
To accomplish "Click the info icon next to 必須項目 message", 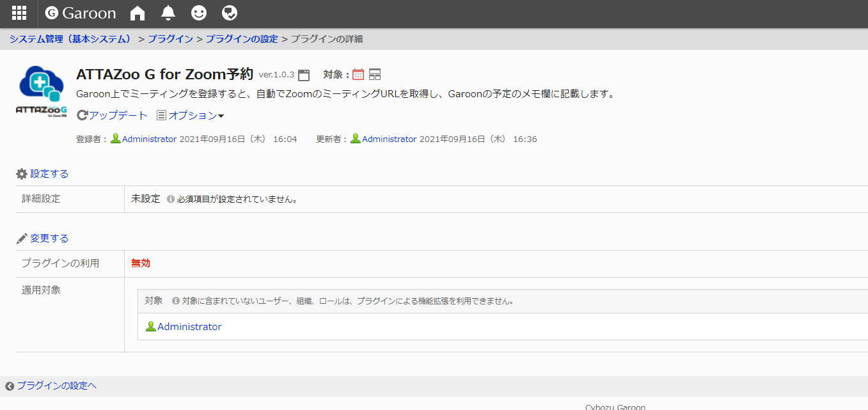I will click(171, 200).
